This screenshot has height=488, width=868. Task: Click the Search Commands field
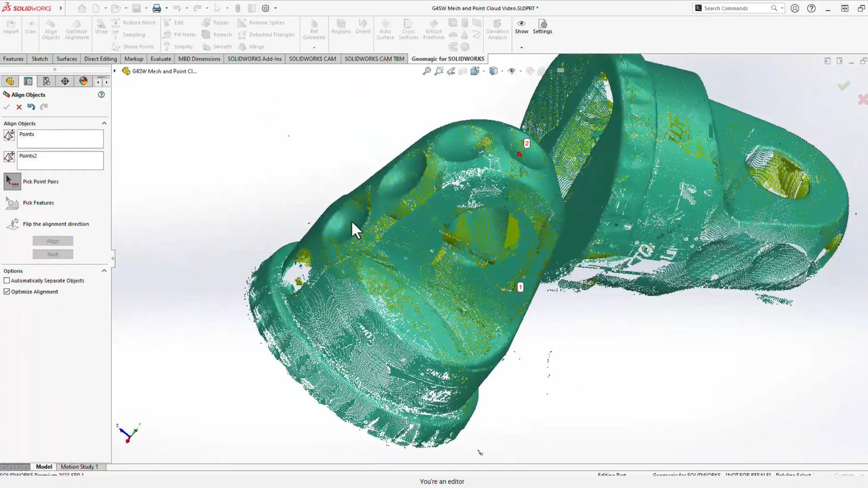tap(735, 8)
